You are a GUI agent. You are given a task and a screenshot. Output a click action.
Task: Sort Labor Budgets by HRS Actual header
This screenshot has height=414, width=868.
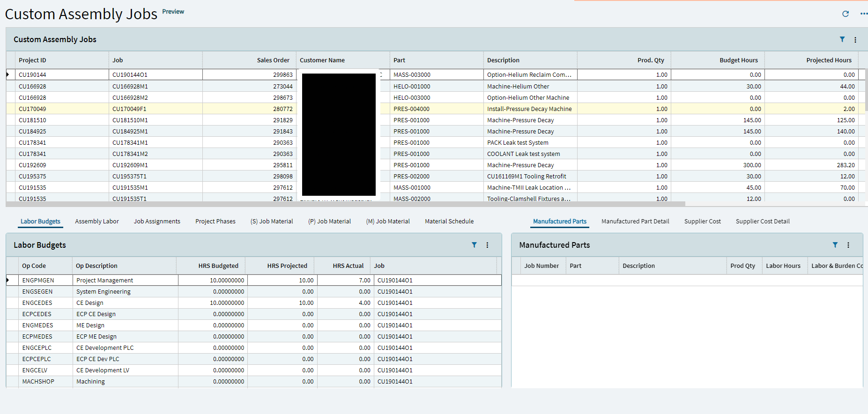(x=342, y=266)
